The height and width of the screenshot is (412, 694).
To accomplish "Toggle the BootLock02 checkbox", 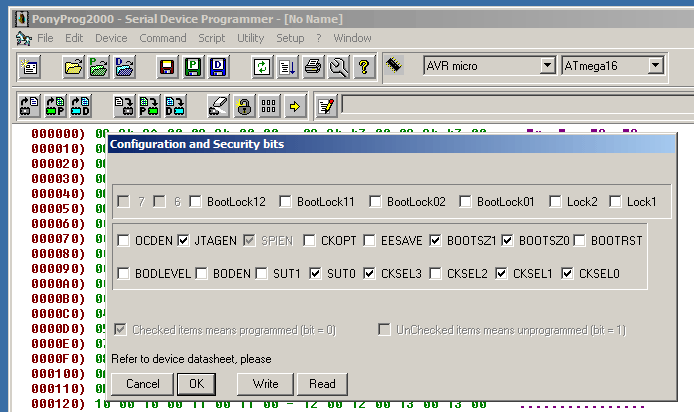I will tap(375, 201).
